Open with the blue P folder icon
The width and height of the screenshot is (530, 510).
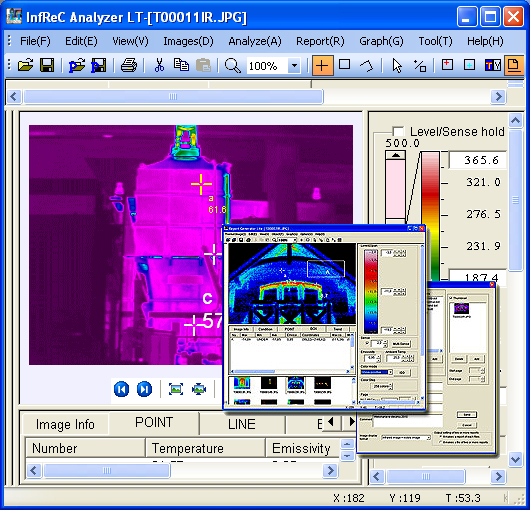[x=77, y=65]
